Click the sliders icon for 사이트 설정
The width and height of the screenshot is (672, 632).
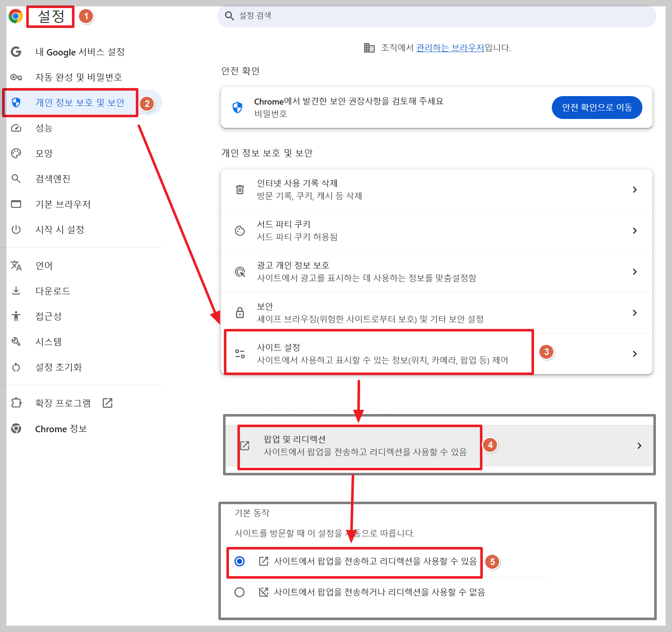point(240,353)
